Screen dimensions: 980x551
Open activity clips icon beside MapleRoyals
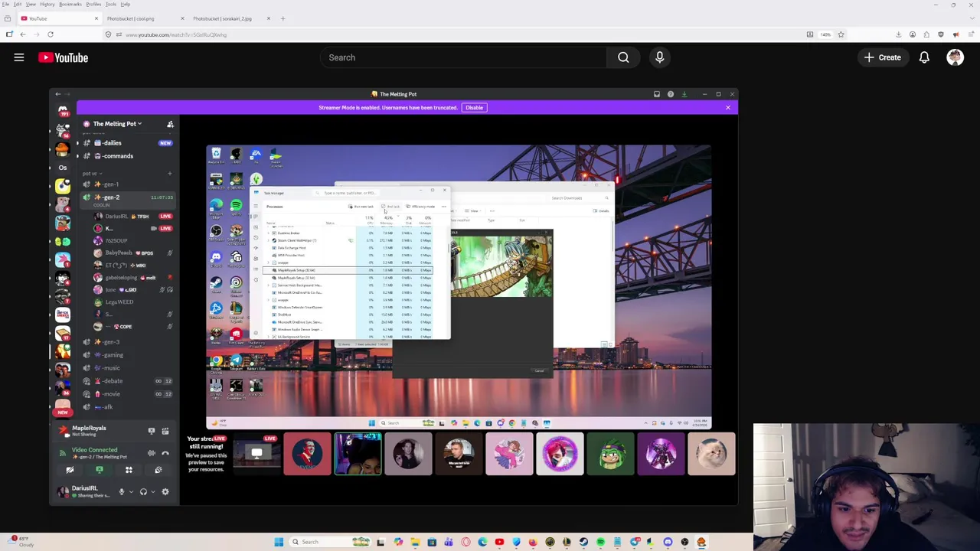pos(165,432)
